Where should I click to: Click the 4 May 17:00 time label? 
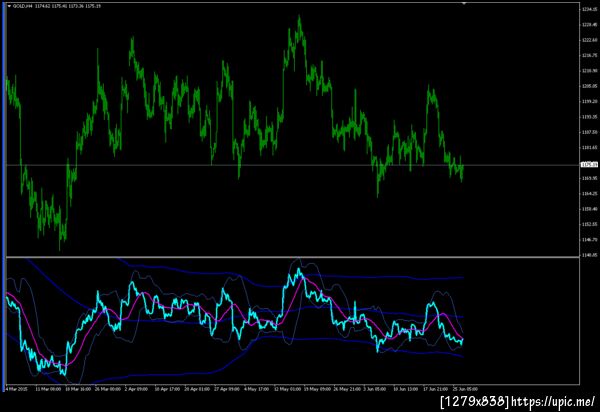256,389
